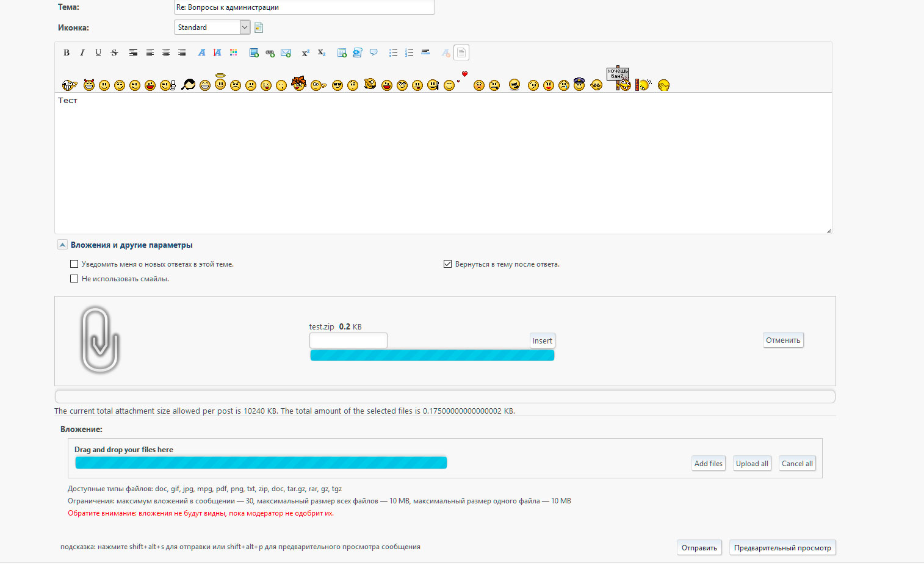This screenshot has height=565, width=924.
Task: Click Предварительный просмотр to preview the post
Action: pyautogui.click(x=782, y=548)
